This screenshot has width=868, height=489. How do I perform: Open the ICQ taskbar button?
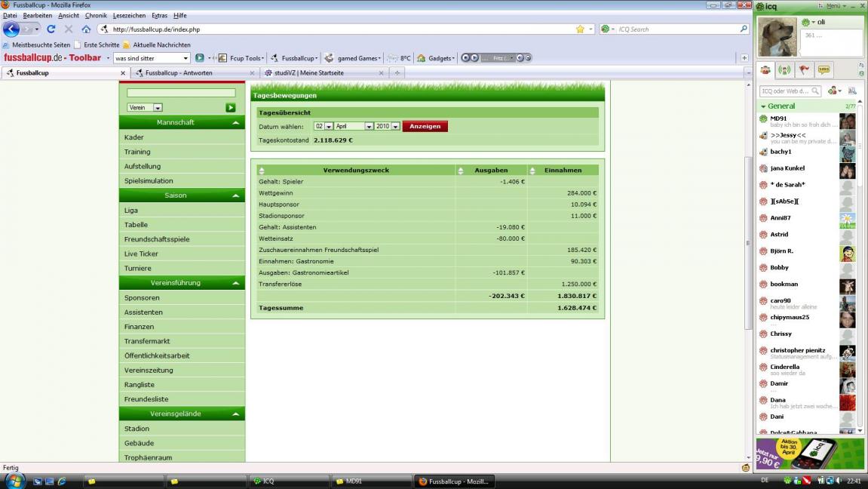[x=288, y=481]
